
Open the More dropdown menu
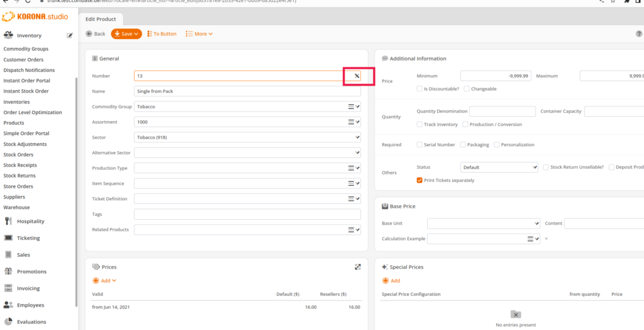pos(199,34)
